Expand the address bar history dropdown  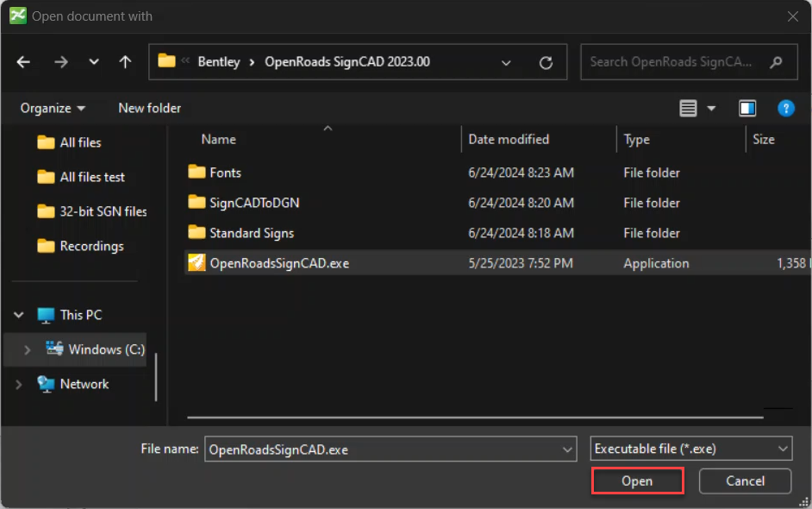506,63
